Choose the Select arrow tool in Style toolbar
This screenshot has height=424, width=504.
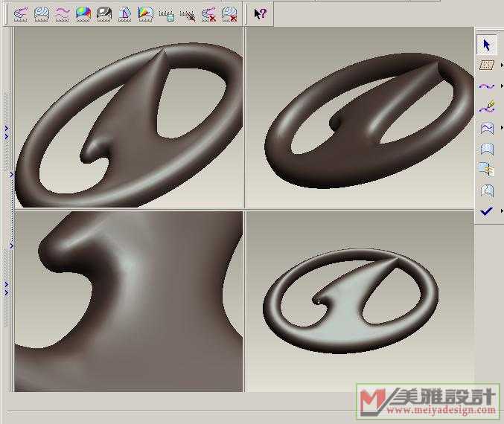click(x=487, y=45)
